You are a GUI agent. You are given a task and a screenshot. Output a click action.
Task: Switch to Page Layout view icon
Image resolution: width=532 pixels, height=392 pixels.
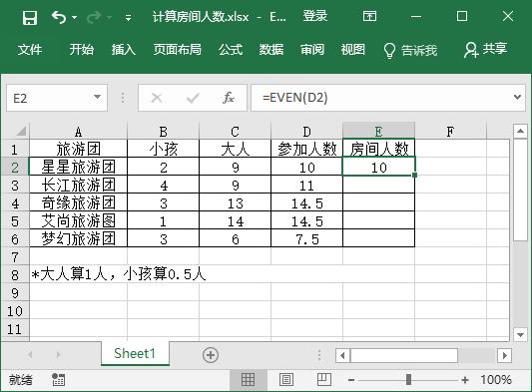pos(286,380)
